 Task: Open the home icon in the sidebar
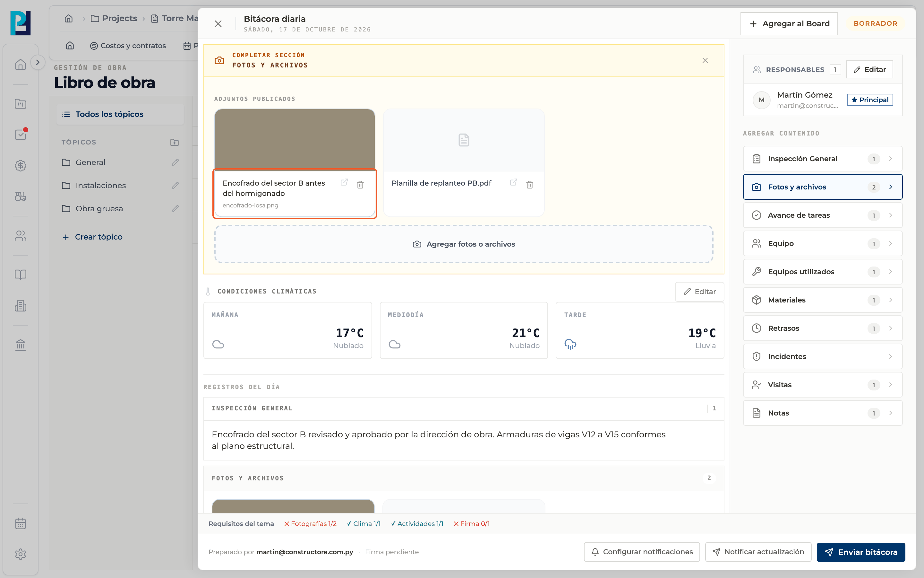21,65
